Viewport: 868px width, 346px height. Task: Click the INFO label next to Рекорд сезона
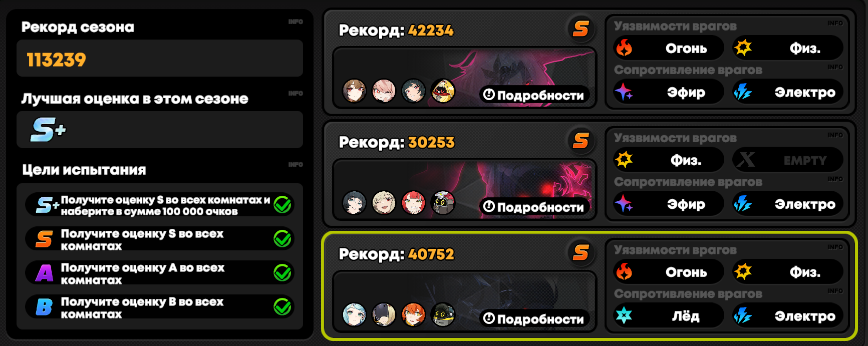[x=296, y=22]
